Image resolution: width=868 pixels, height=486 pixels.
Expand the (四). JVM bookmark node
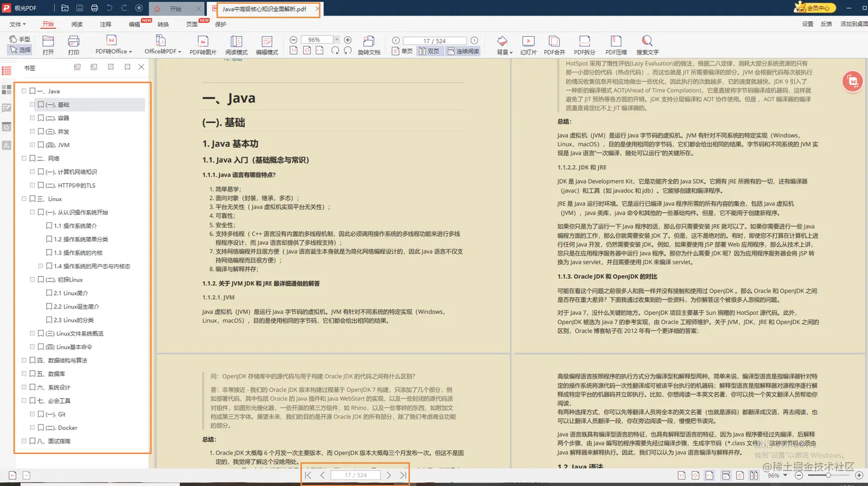point(32,145)
